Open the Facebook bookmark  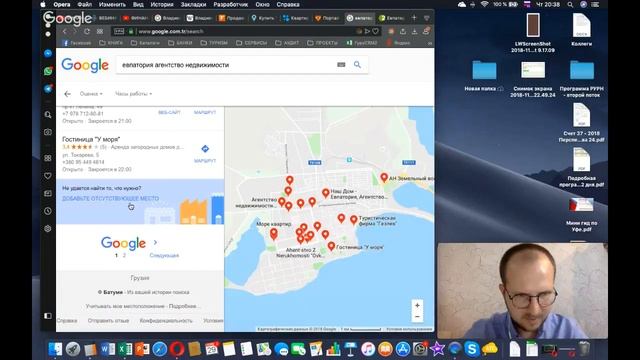click(x=76, y=43)
